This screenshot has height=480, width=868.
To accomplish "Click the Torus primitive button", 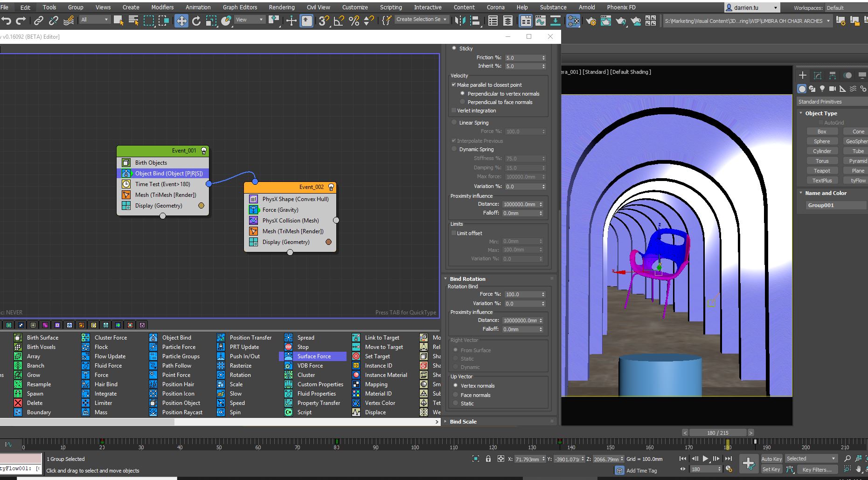I will coord(822,161).
